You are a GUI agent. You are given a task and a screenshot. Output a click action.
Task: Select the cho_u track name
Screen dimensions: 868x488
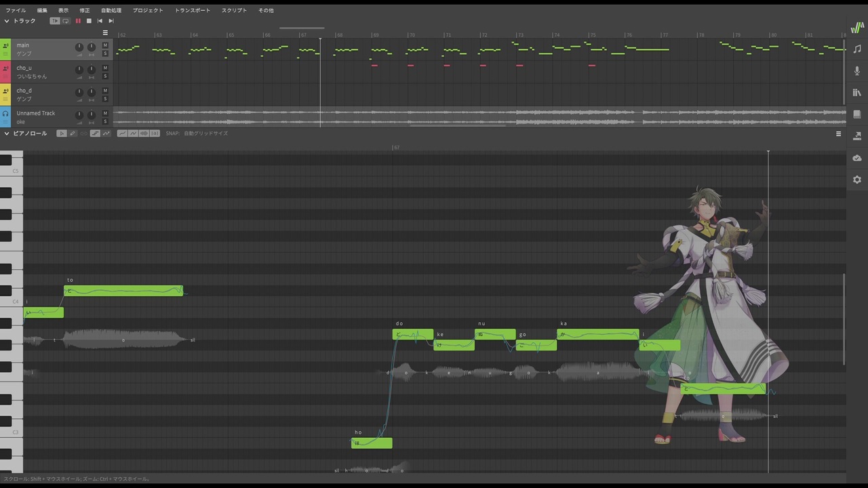click(24, 68)
